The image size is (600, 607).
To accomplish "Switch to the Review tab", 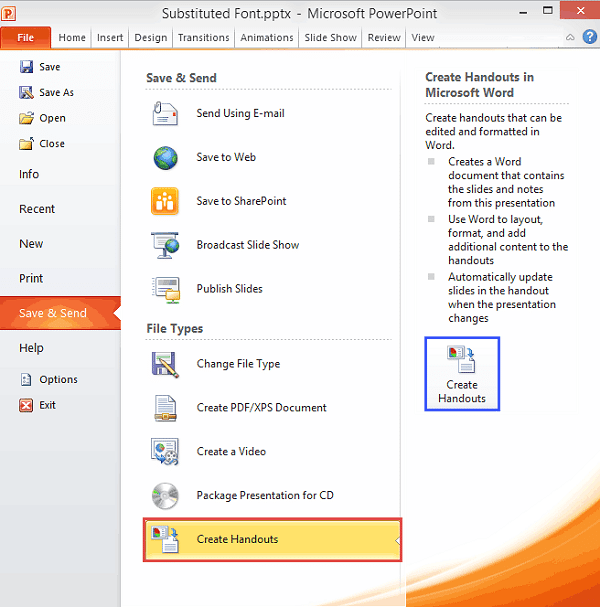I will 384,38.
